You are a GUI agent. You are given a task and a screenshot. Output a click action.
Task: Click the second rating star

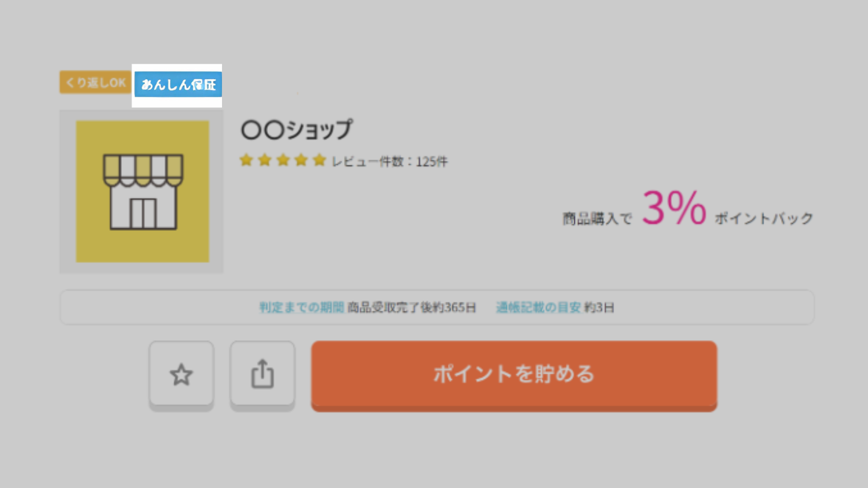[x=264, y=160]
